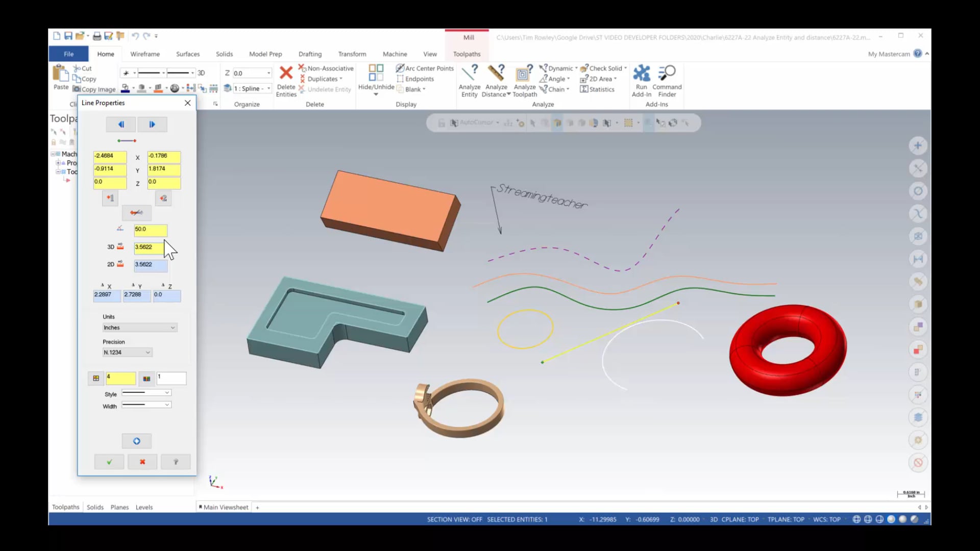Click the rewind playback control button
Screen dimensions: 980x551
[121, 124]
